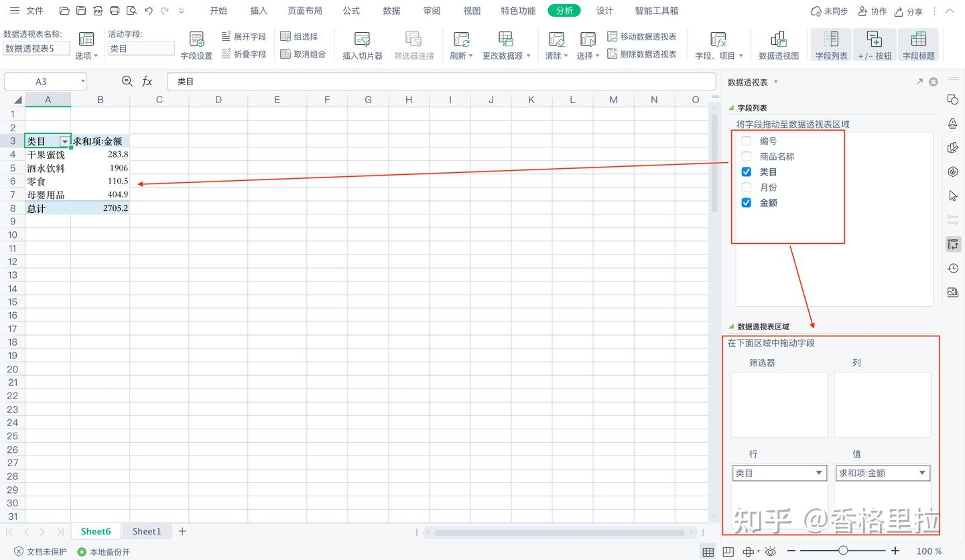Export to PDF icon in quick toolbar
965x560 pixels.
98,11
